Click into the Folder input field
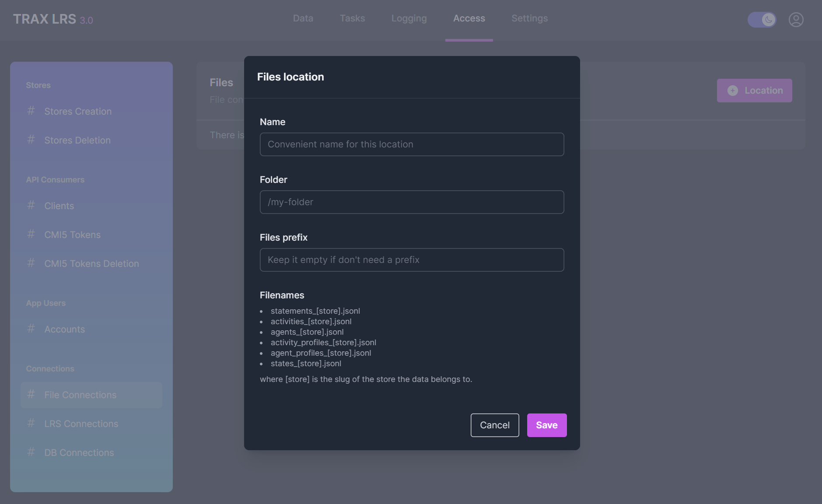This screenshot has height=504, width=822. 412,202
